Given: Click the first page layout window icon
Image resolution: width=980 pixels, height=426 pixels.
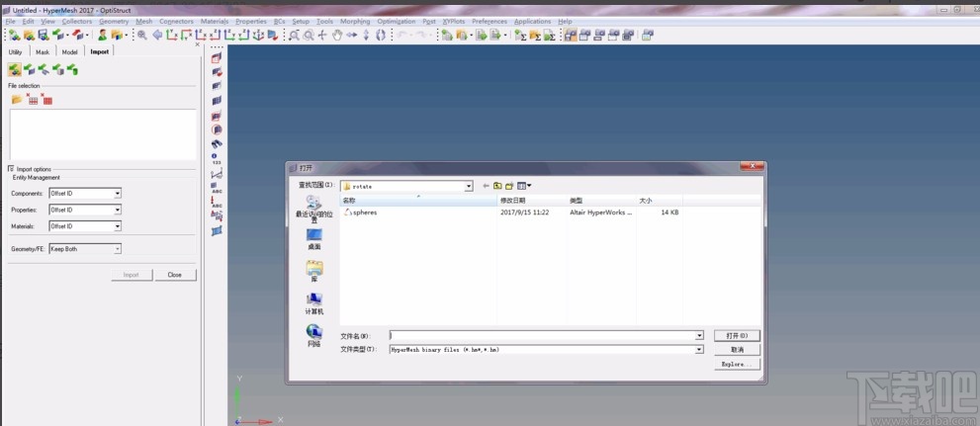Looking at the screenshot, I should coord(571,35).
